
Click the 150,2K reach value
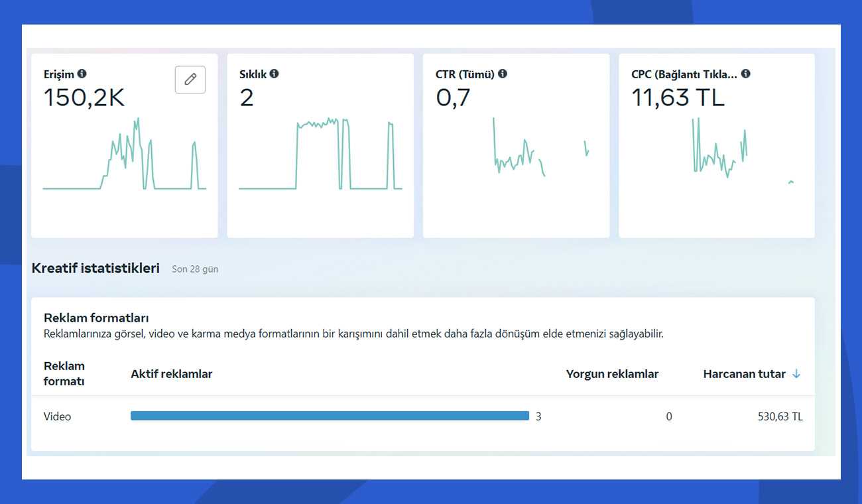click(84, 98)
